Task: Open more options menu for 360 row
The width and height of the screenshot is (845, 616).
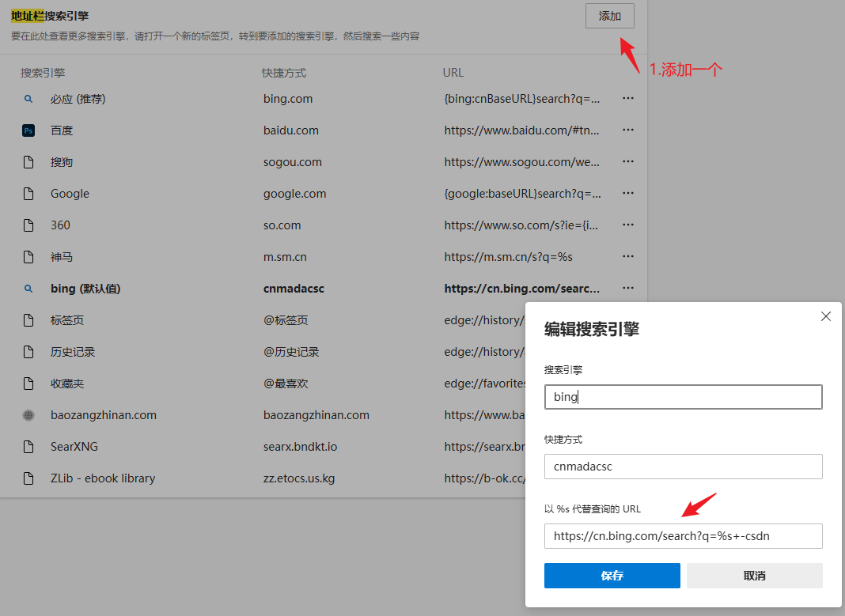Action: 628,225
